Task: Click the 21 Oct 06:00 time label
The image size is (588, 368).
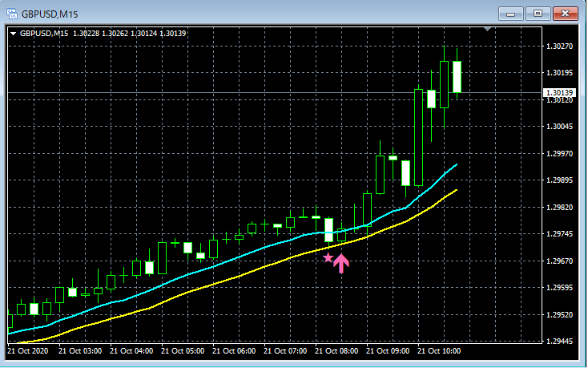Action: point(234,351)
